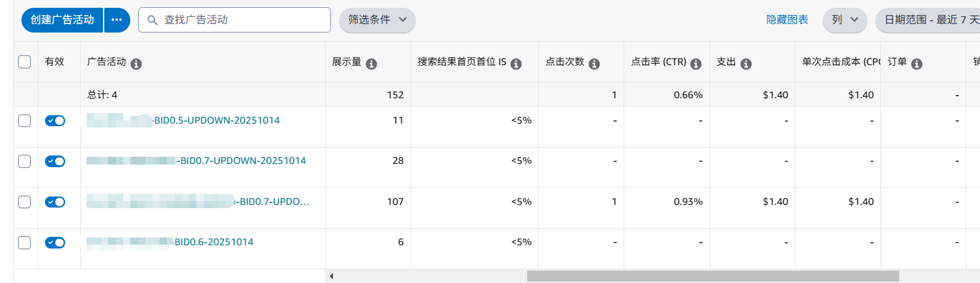Click the 创建广告活动 button
The height and width of the screenshot is (283, 980).
pyautogui.click(x=63, y=20)
